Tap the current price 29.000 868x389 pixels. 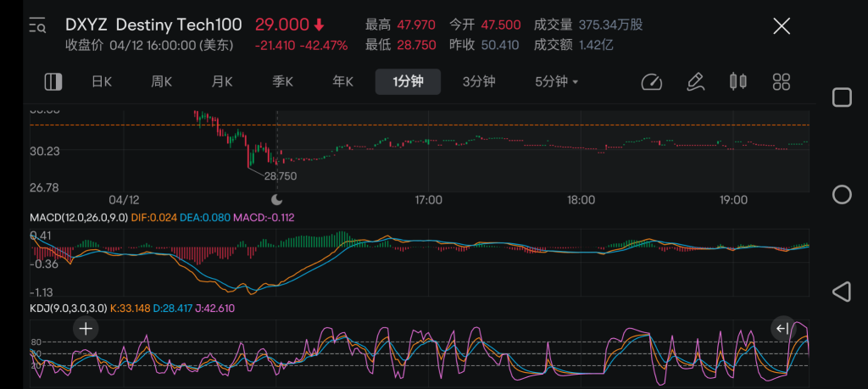click(x=281, y=25)
